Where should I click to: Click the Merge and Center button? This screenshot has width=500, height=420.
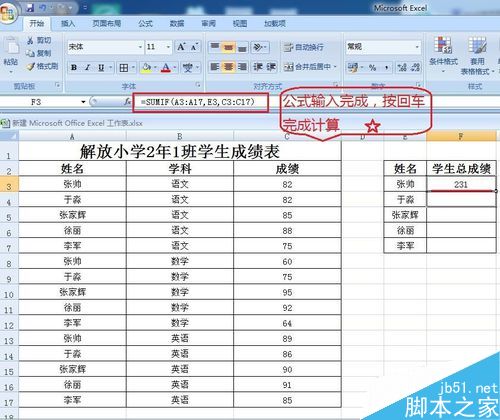pos(310,67)
